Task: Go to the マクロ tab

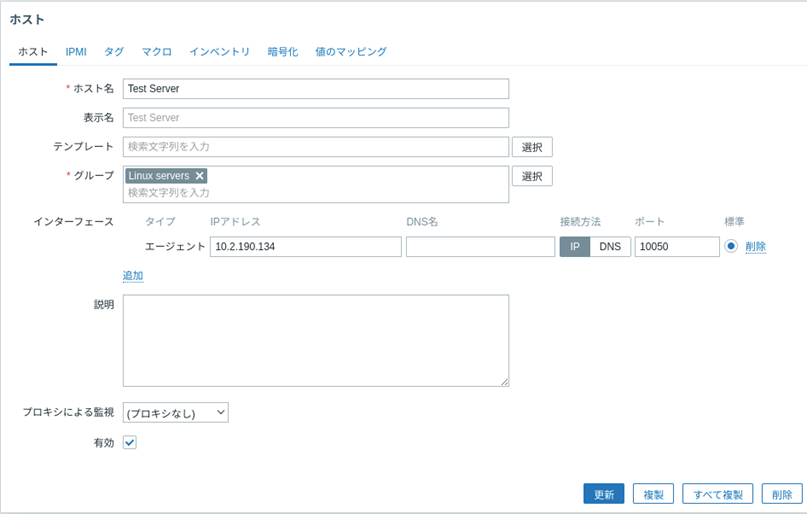Action: tap(156, 51)
